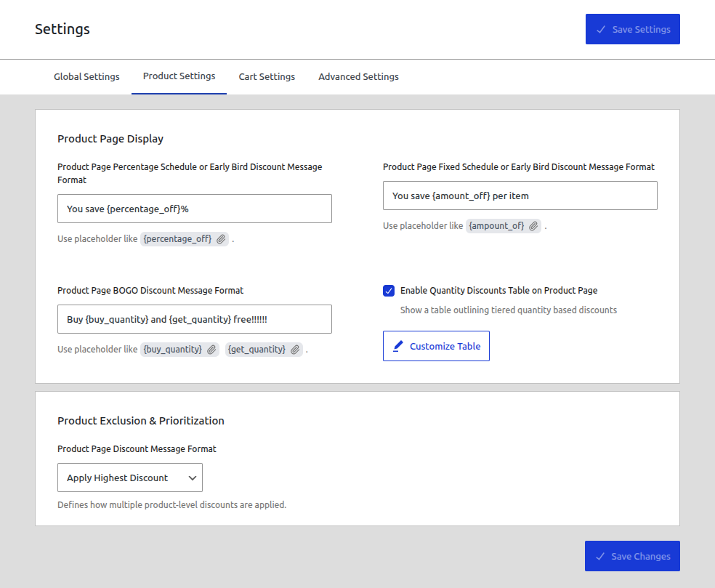Click the fixed discount message format field
Viewport: 715px width, 588px height.
(520, 196)
